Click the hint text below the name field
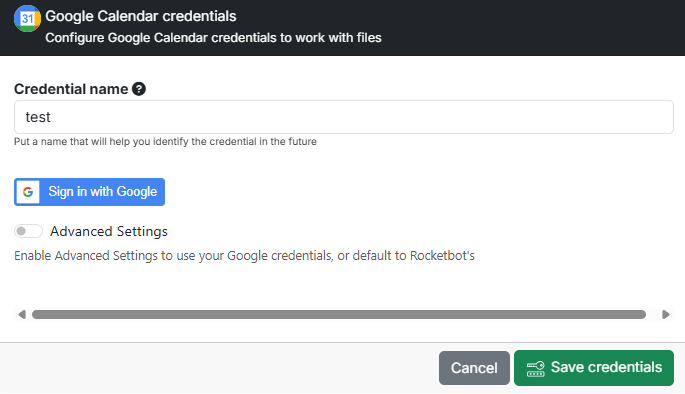Image resolution: width=685 pixels, height=394 pixels. point(165,142)
